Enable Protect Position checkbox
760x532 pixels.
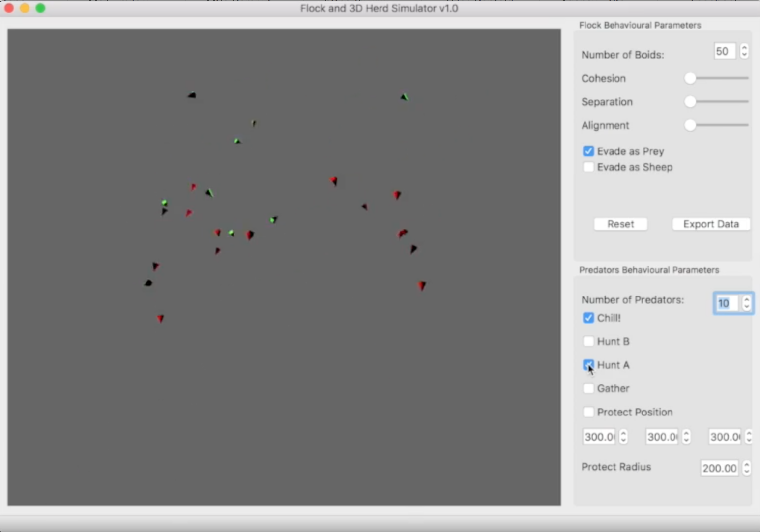pyautogui.click(x=588, y=412)
